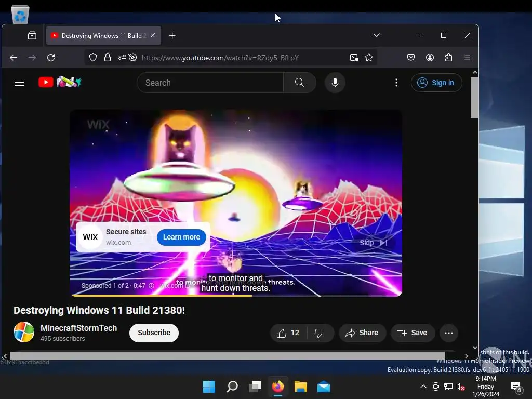Open tracking protection shield icon
The height and width of the screenshot is (399, 532).
click(93, 57)
